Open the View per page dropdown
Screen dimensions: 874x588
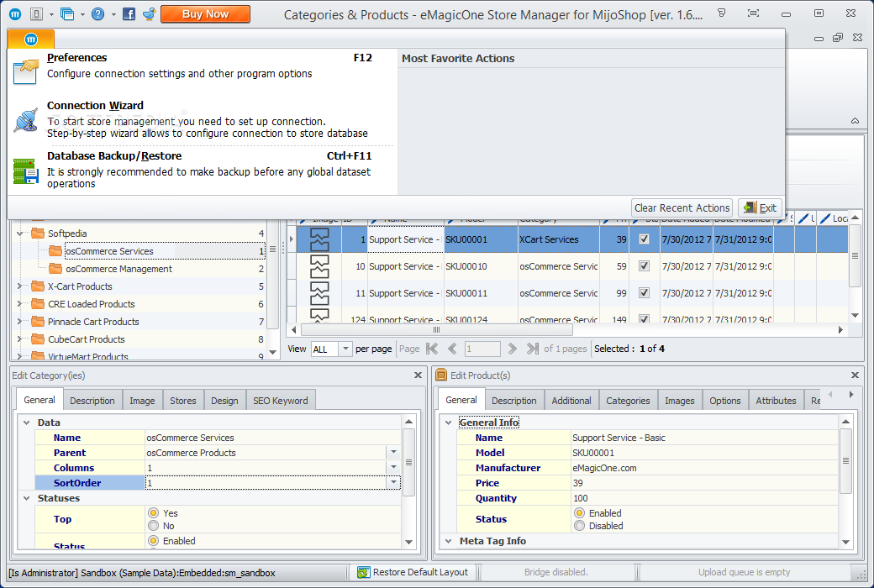click(x=345, y=349)
